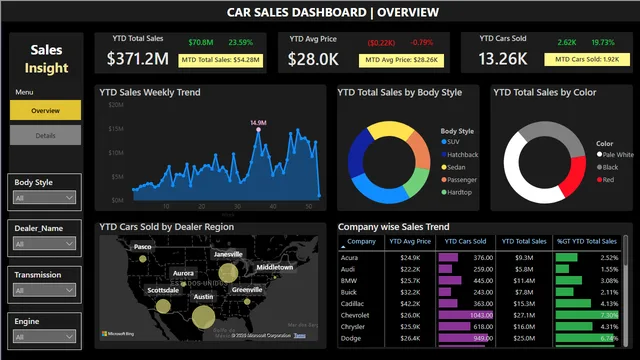Screen dimensions: 640x360
Task: Select the Dodge company row
Action: click(480, 338)
